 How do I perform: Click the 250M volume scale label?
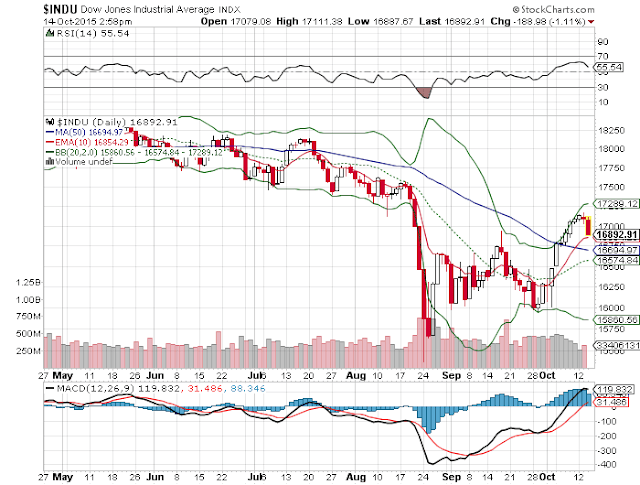point(28,351)
